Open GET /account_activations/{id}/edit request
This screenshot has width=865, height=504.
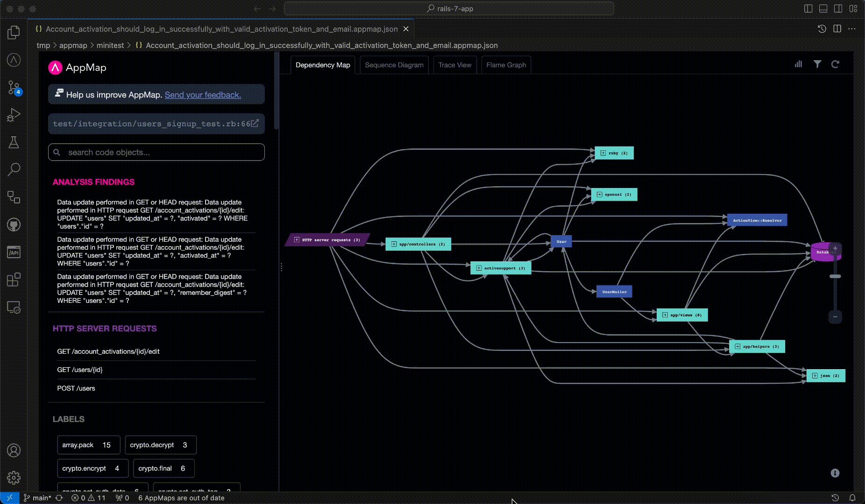coord(156,351)
